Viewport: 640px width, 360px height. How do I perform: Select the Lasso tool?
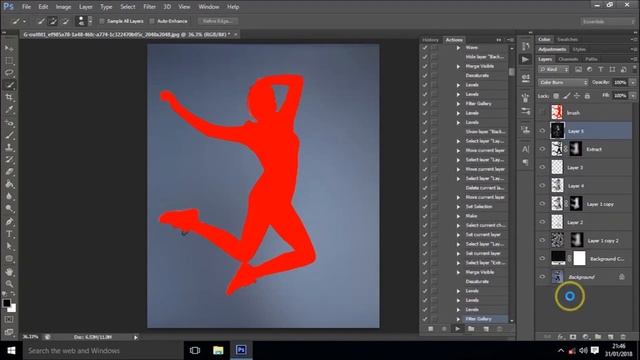[9, 73]
